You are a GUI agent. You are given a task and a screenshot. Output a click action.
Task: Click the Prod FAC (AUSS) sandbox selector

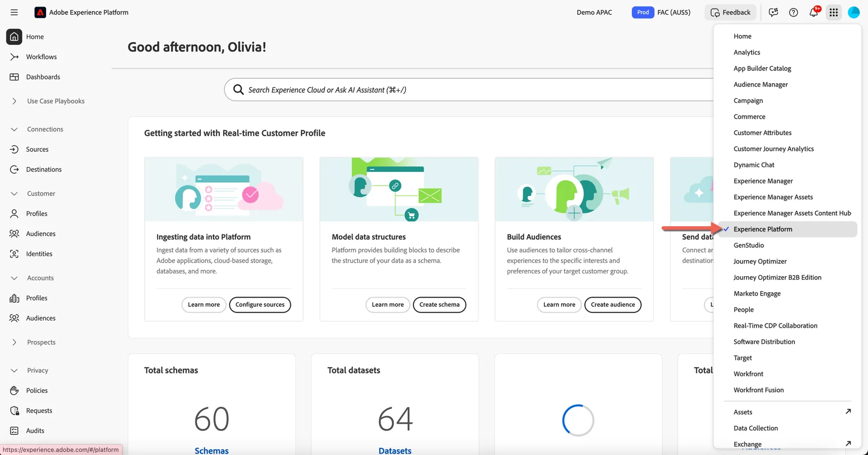(661, 13)
